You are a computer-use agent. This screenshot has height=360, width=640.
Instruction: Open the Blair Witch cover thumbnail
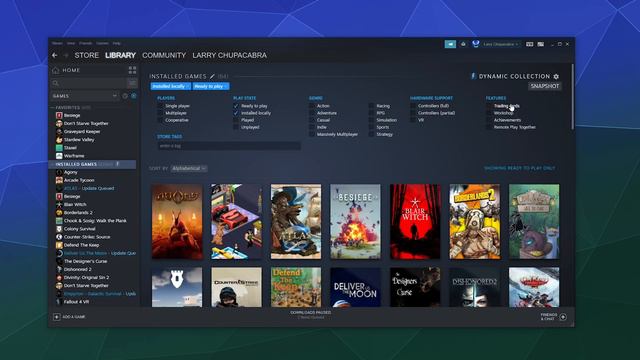click(415, 222)
